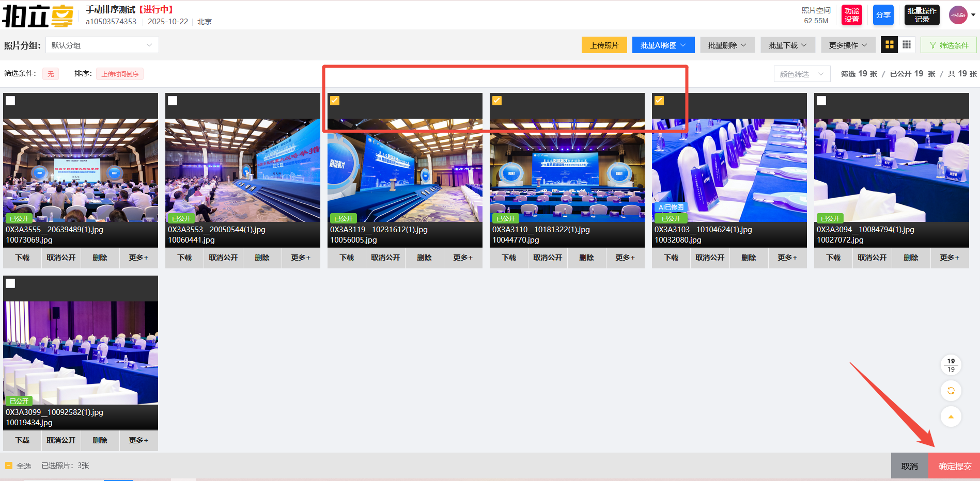The width and height of the screenshot is (980, 481).
Task: Click the 确定提交 confirm button
Action: click(x=954, y=466)
